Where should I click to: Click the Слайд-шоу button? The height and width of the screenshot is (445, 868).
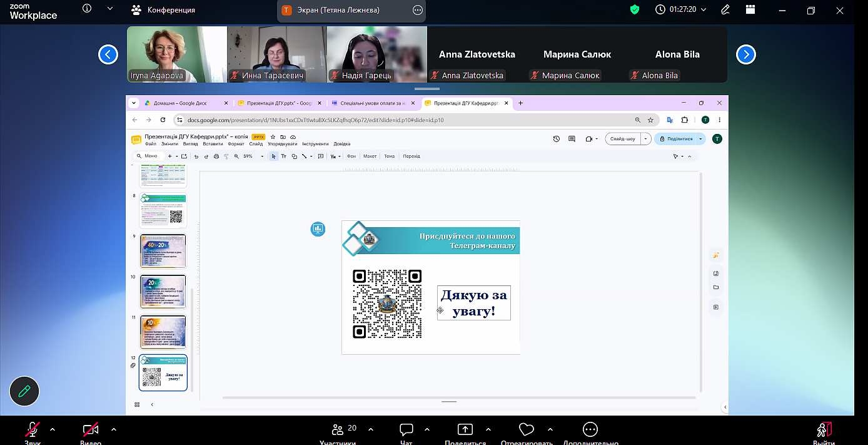tap(622, 139)
